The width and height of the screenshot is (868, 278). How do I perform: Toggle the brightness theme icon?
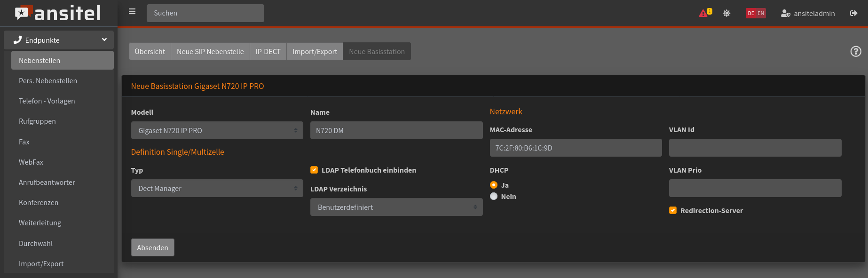click(x=726, y=13)
